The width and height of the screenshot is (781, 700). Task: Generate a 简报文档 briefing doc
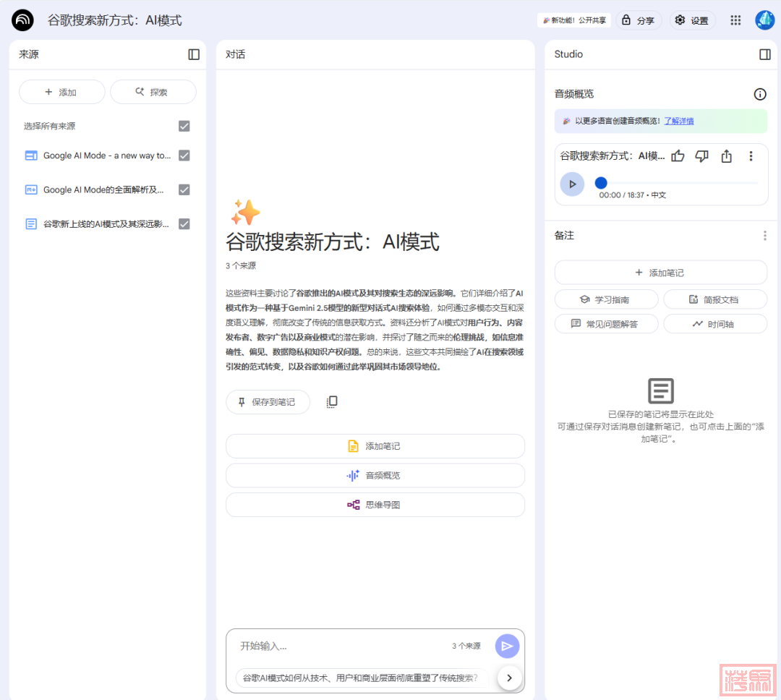click(715, 300)
